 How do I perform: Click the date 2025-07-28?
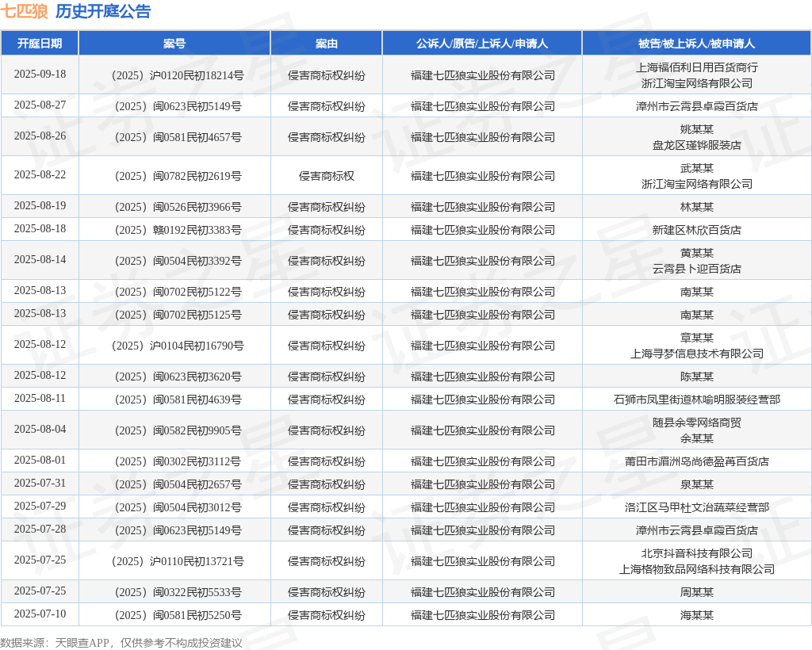(x=40, y=529)
